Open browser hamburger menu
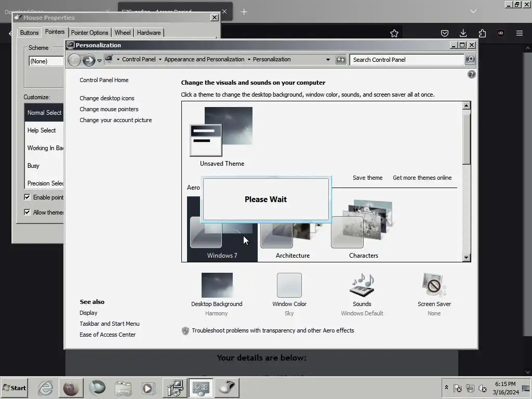This screenshot has width=532, height=399. 520,33
